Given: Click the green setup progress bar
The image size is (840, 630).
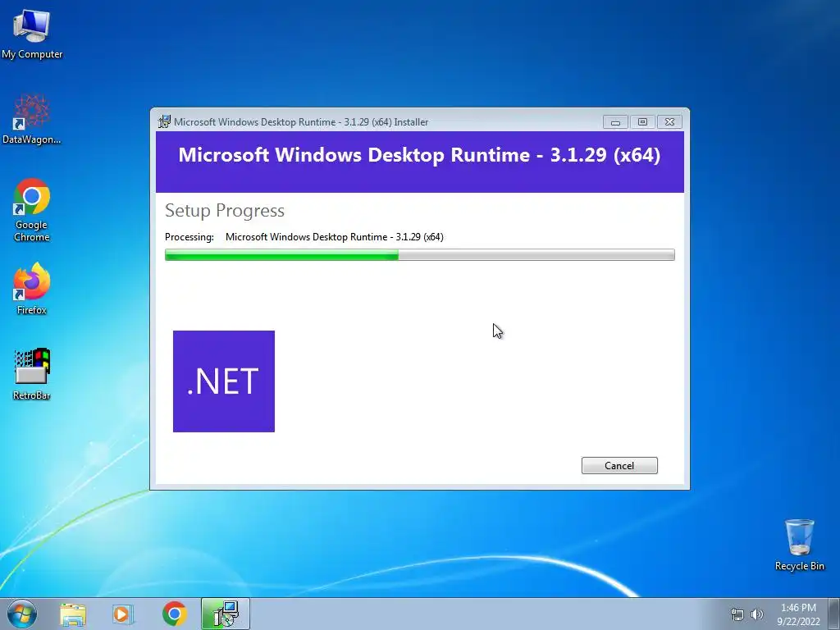Looking at the screenshot, I should pos(419,255).
